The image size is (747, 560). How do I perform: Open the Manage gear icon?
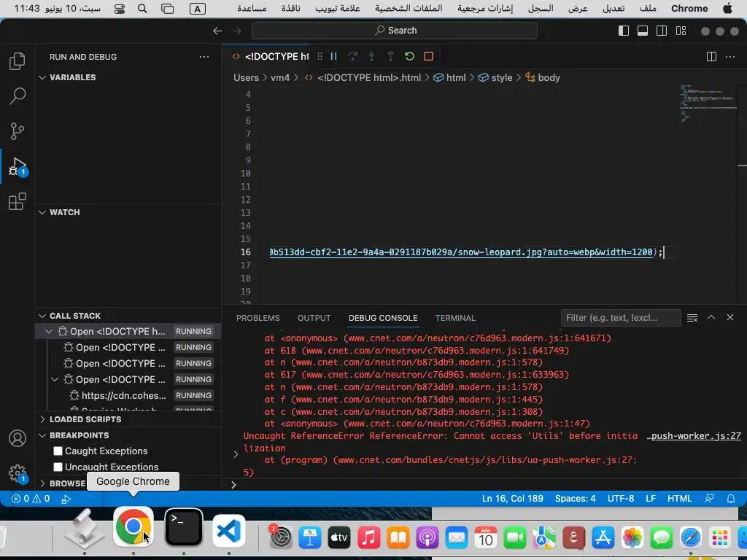[18, 472]
